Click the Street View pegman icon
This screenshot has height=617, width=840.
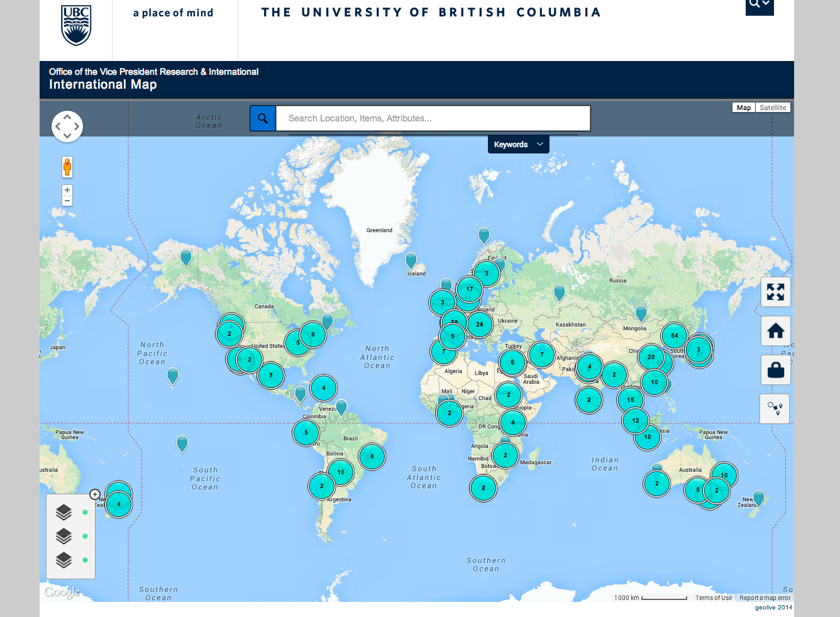click(67, 167)
